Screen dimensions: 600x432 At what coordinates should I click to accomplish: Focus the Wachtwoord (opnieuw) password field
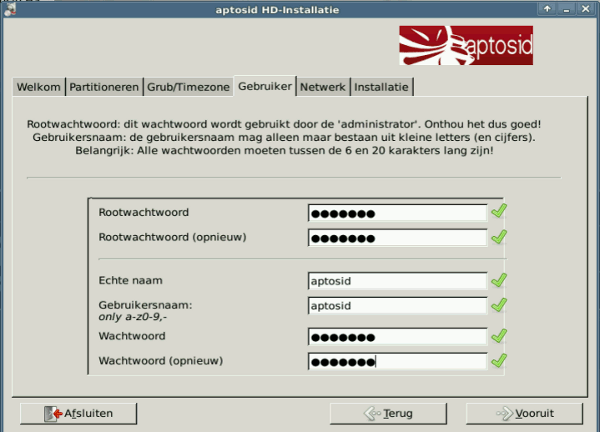click(397, 361)
